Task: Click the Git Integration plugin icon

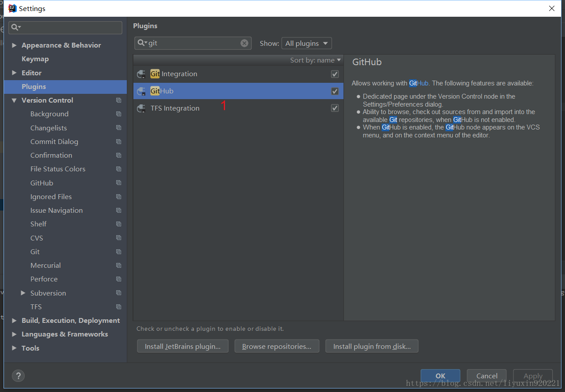Action: pyautogui.click(x=141, y=74)
